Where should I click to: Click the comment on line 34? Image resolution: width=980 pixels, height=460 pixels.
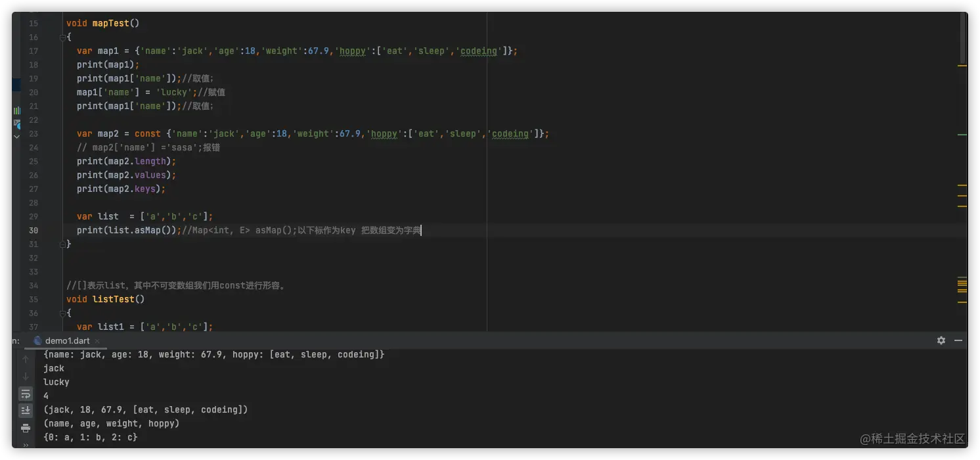click(x=175, y=285)
